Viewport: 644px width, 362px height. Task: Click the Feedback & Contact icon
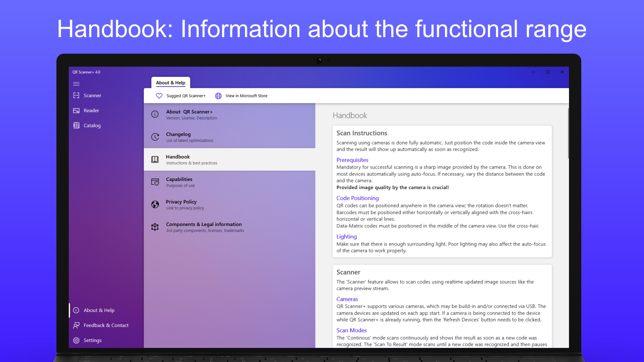pyautogui.click(x=76, y=325)
